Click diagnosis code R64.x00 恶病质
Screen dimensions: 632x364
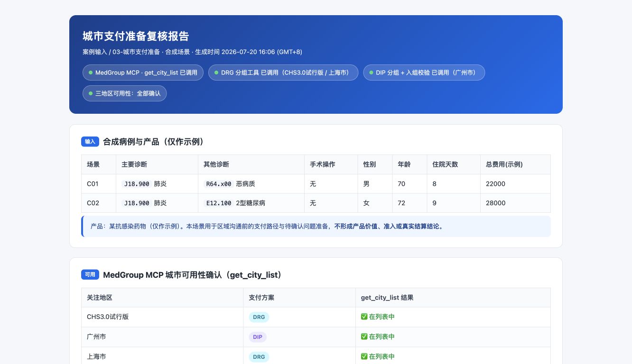click(x=229, y=184)
